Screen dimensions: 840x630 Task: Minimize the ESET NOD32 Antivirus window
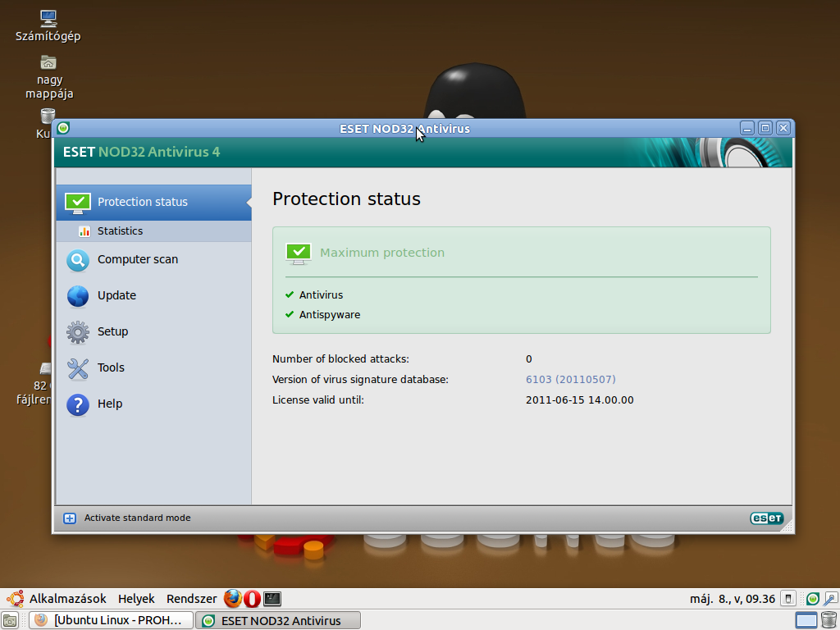(747, 128)
